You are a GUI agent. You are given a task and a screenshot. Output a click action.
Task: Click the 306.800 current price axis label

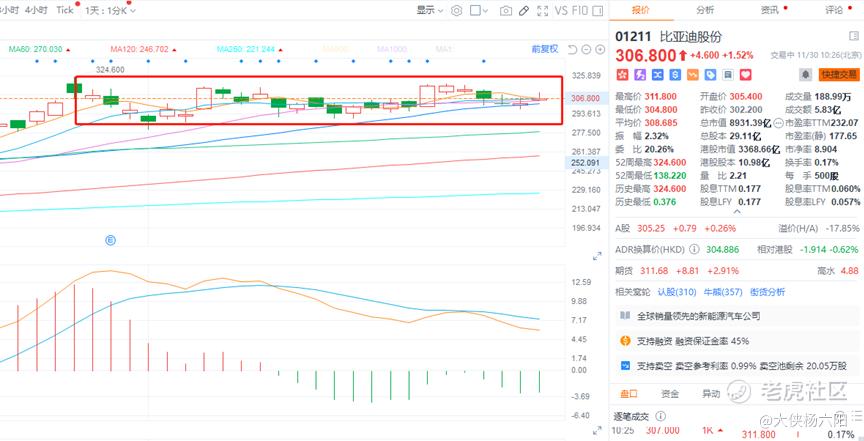click(586, 98)
